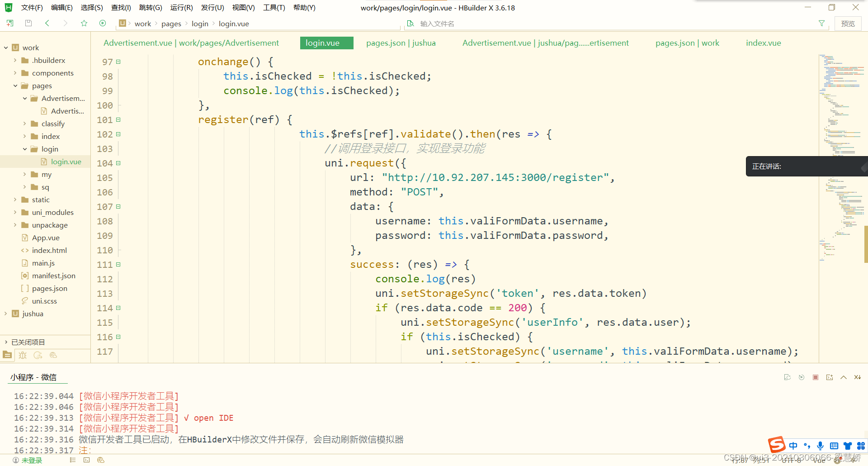Toggle Sogou Chinese/English mode
Screen dimensions: 868x466
793,446
